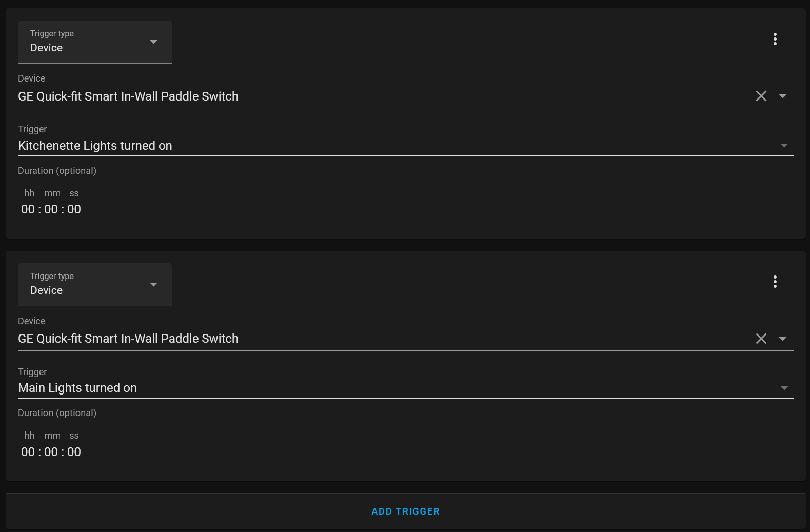Viewport: 810px width, 532px height.
Task: Click hours field in second trigger duration
Action: tap(28, 452)
